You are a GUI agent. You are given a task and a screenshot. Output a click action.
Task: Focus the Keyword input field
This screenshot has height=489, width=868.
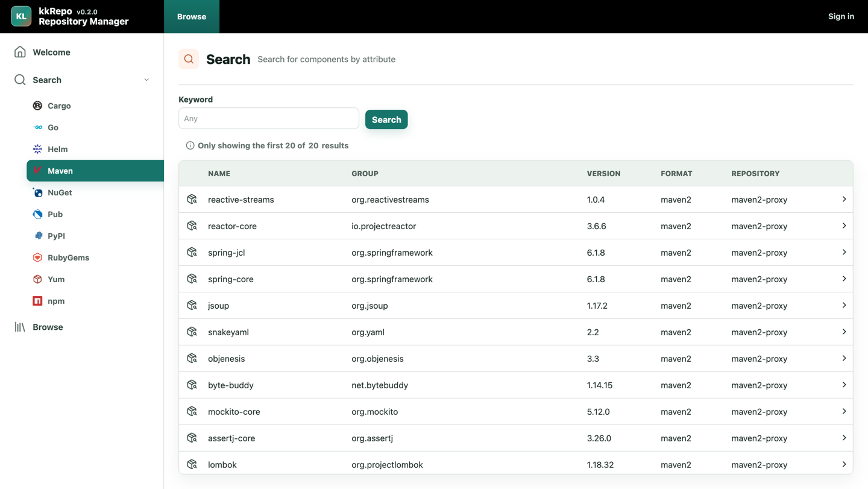269,118
